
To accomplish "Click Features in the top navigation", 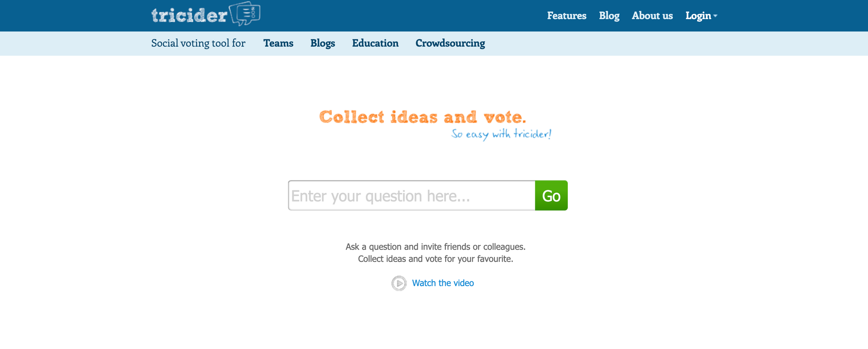I will [x=567, y=16].
